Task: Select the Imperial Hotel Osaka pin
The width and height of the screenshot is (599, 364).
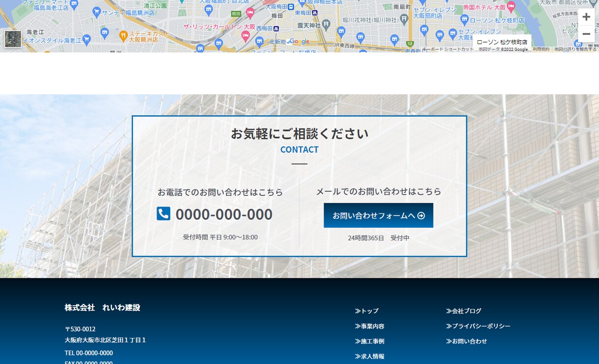Action: coord(511,7)
